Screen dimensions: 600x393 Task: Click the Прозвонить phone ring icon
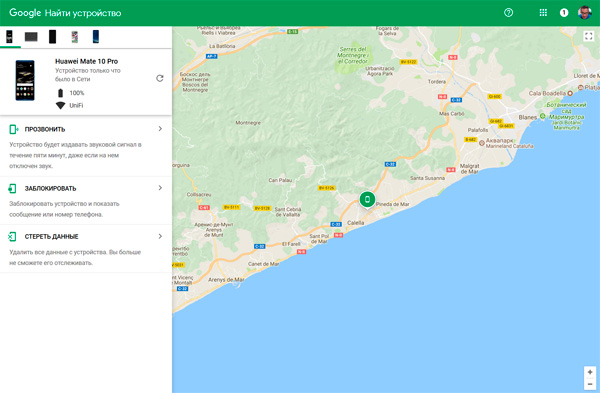[x=13, y=129]
